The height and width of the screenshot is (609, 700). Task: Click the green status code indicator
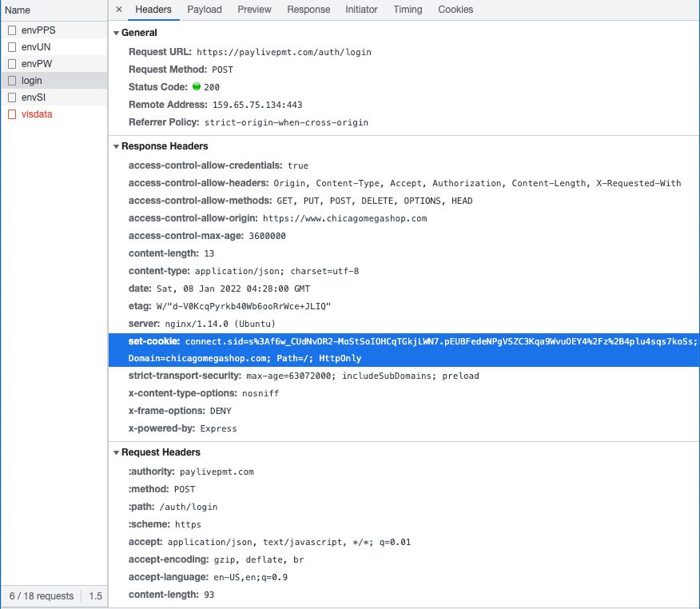[x=197, y=86]
